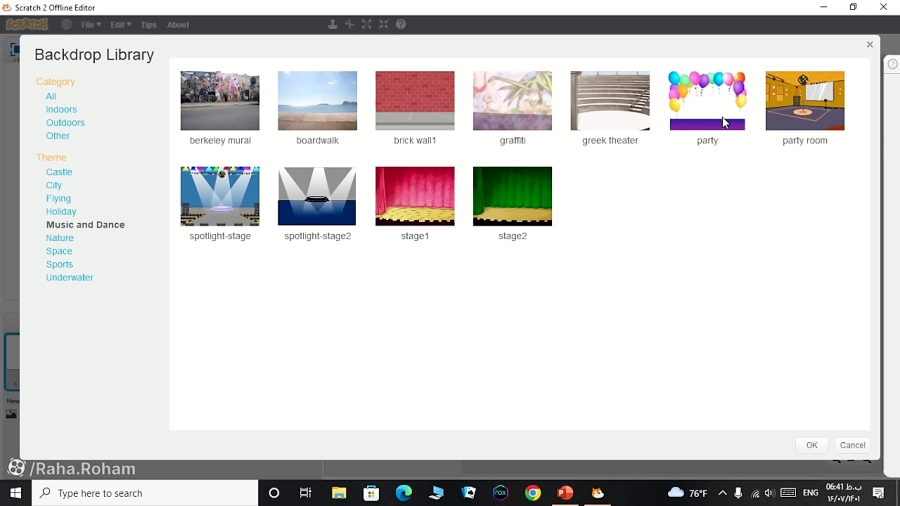Image resolution: width=900 pixels, height=506 pixels.
Task: Confirm selection with OK button
Action: point(812,445)
